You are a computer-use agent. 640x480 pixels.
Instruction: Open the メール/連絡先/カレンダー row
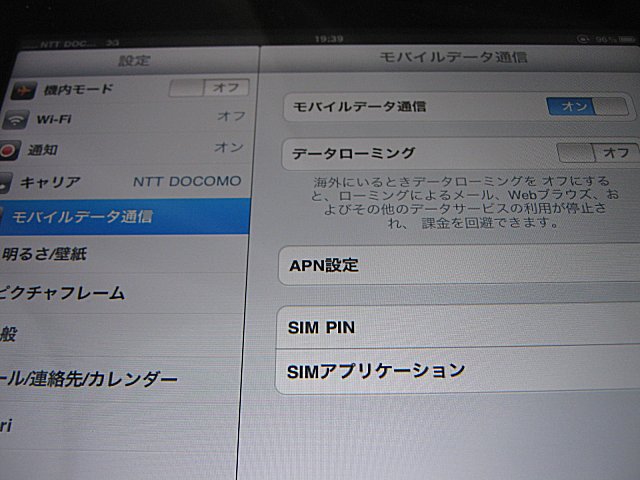[121, 379]
